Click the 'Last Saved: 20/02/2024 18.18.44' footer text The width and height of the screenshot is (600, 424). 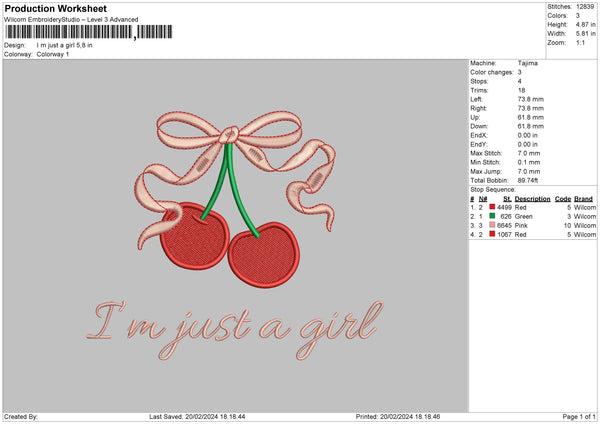point(197,416)
